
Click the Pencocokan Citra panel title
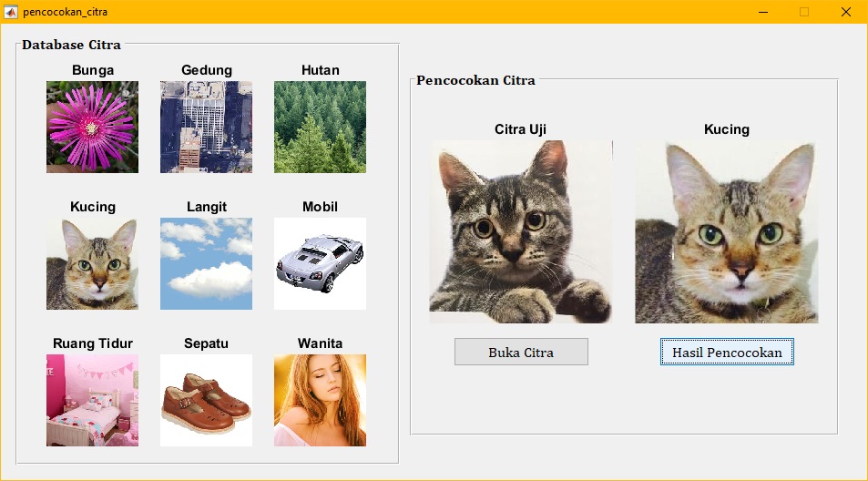476,80
